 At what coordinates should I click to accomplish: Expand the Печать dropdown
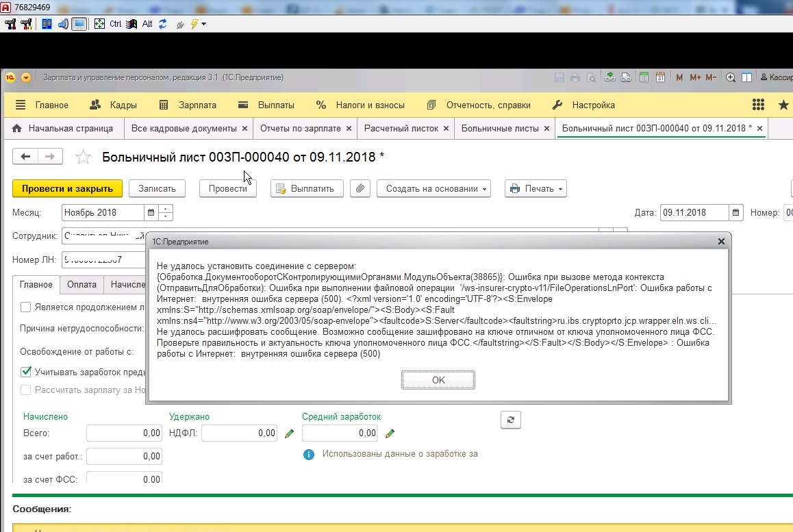tap(536, 188)
